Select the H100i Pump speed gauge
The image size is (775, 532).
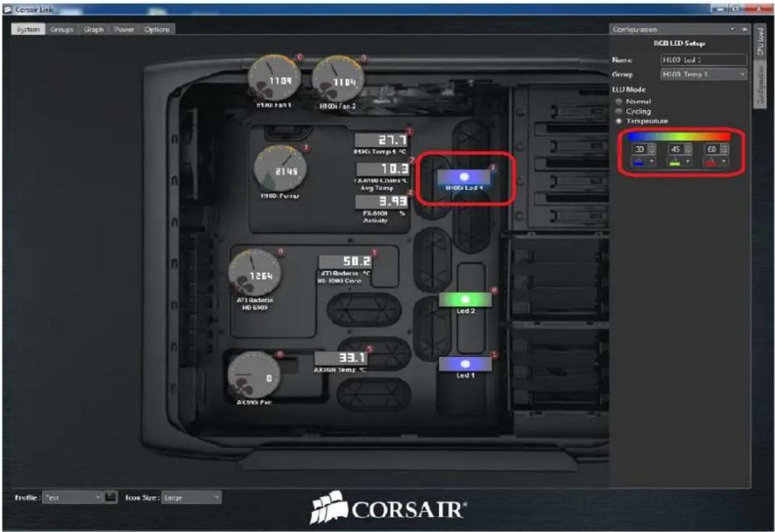280,169
